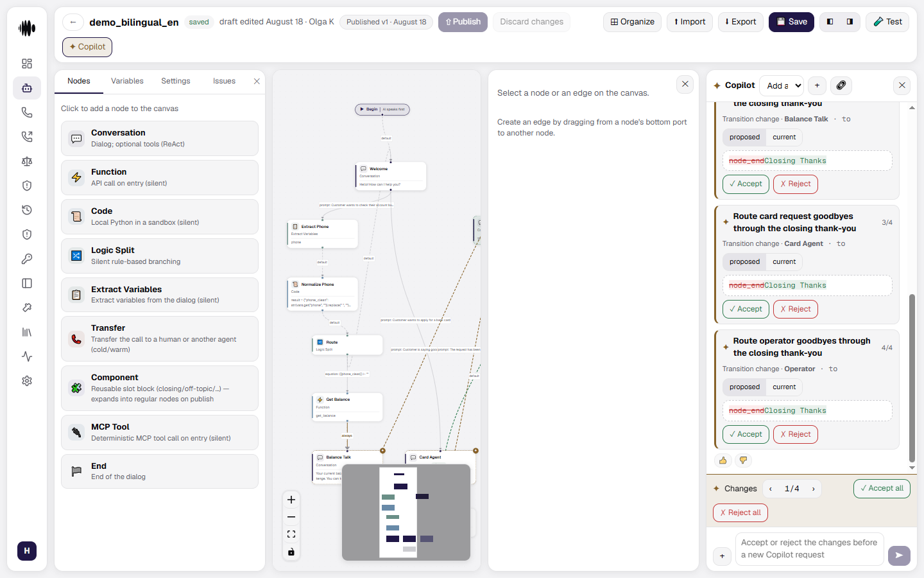Switch to current in Card Agent change
The image size is (924, 578).
click(784, 262)
